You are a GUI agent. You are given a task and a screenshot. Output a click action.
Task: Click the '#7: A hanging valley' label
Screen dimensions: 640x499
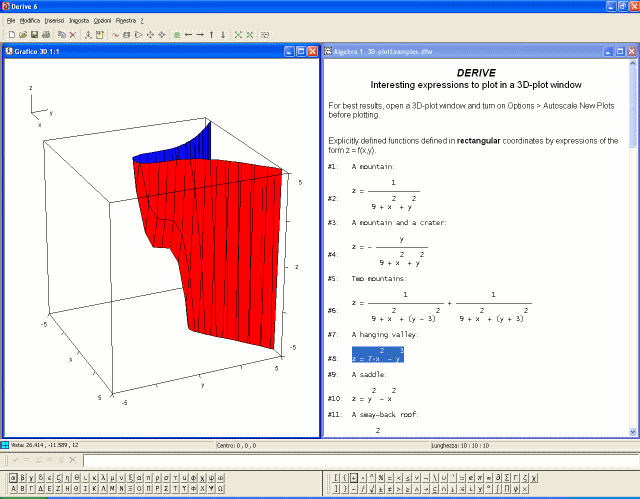pos(372,335)
